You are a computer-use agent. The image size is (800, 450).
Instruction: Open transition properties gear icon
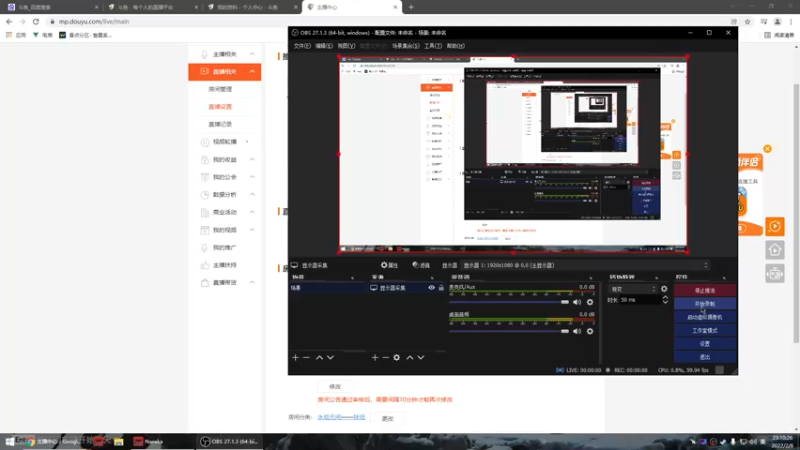click(x=664, y=289)
